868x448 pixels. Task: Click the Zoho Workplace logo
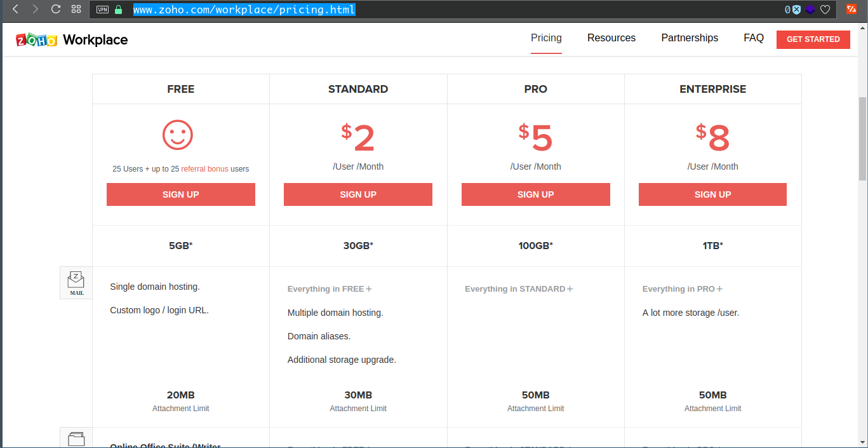pos(72,39)
